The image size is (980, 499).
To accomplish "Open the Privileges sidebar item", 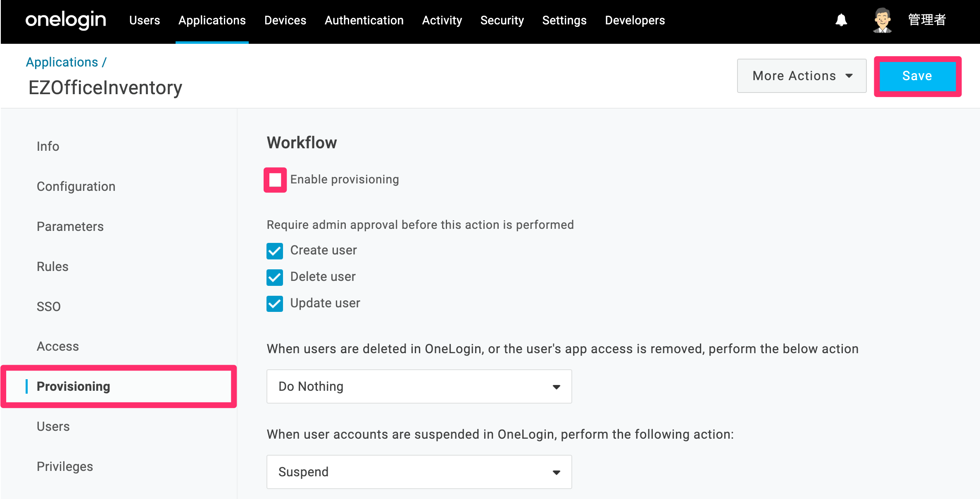I will coord(65,466).
